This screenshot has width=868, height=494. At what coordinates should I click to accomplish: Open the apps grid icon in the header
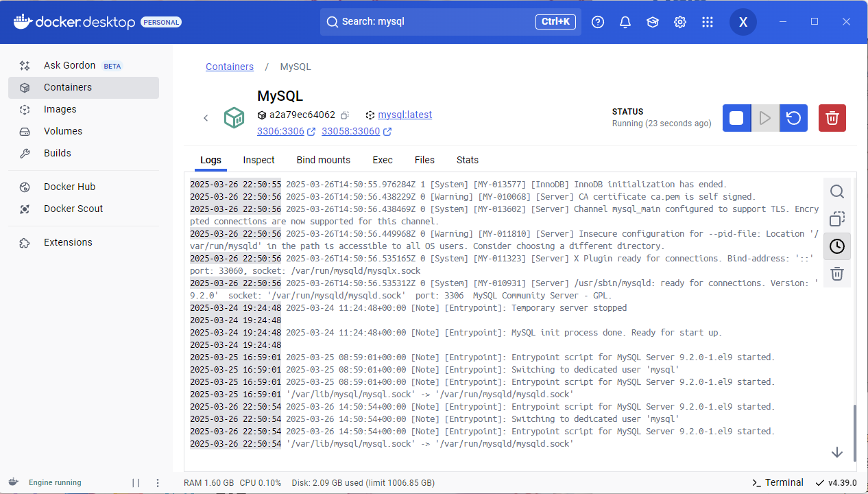point(707,21)
